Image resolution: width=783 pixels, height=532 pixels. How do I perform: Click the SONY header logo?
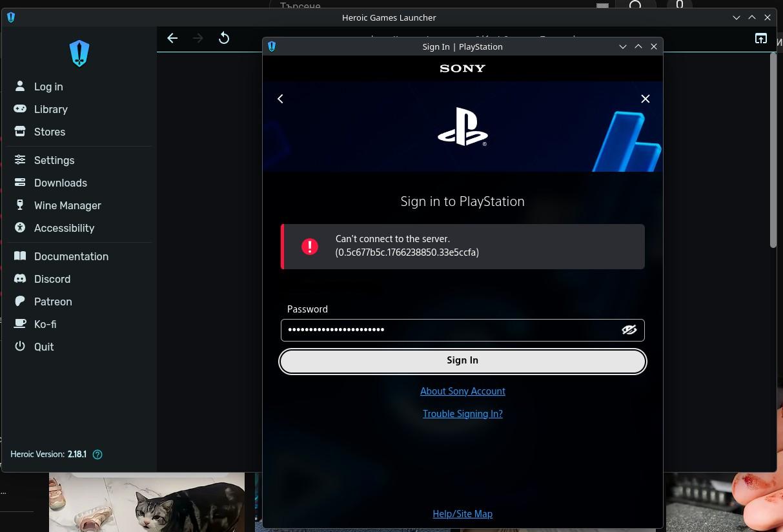pos(462,68)
